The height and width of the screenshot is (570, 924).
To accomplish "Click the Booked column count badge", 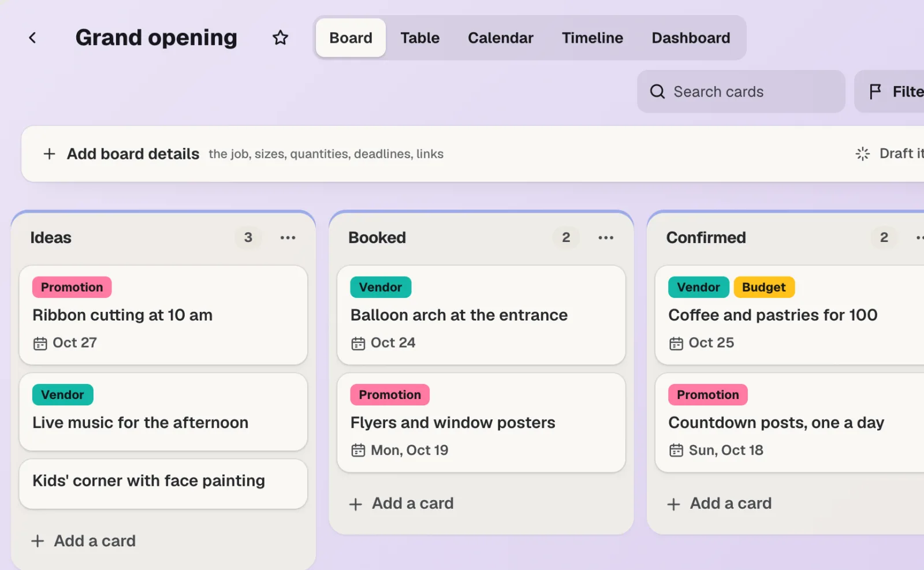I will pyautogui.click(x=566, y=237).
